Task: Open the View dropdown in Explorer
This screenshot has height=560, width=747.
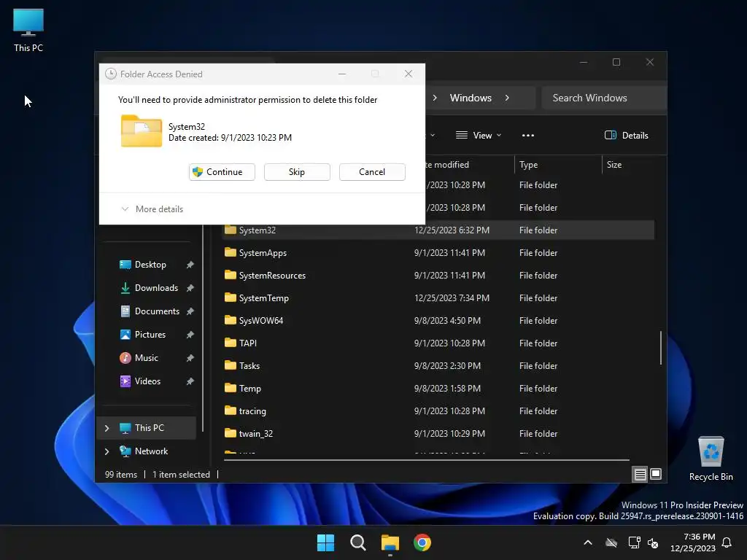Action: pyautogui.click(x=479, y=135)
